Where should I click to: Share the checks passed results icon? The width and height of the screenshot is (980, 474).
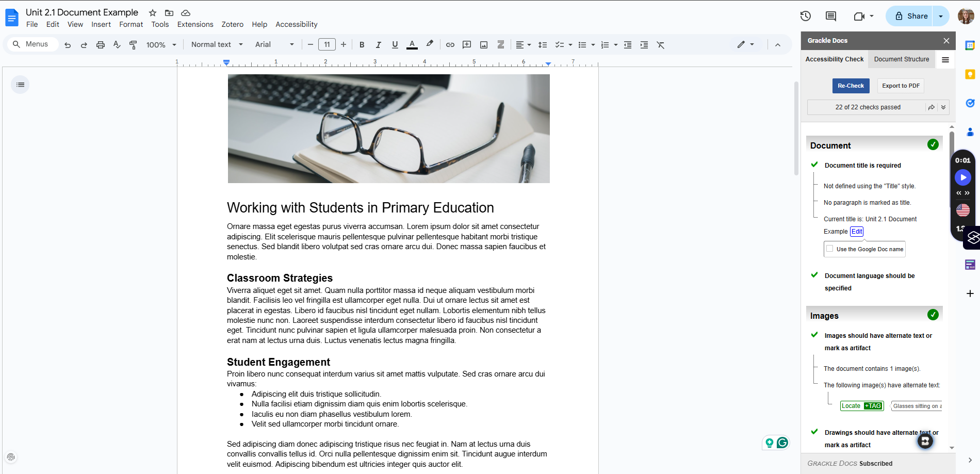point(932,107)
